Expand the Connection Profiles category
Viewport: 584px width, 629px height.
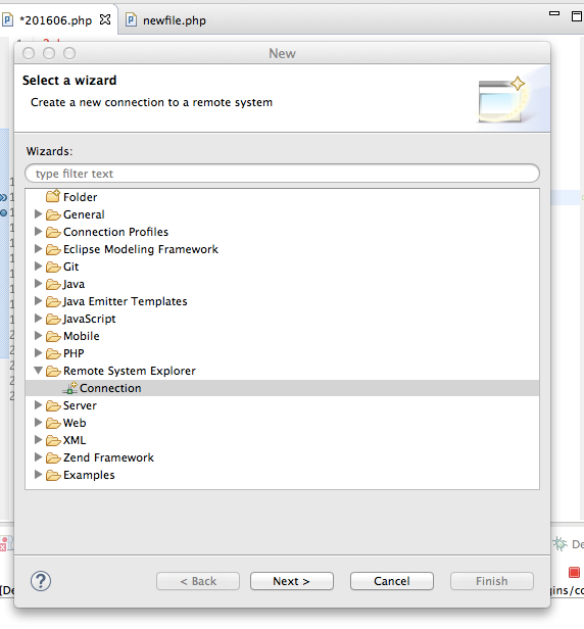(x=38, y=231)
